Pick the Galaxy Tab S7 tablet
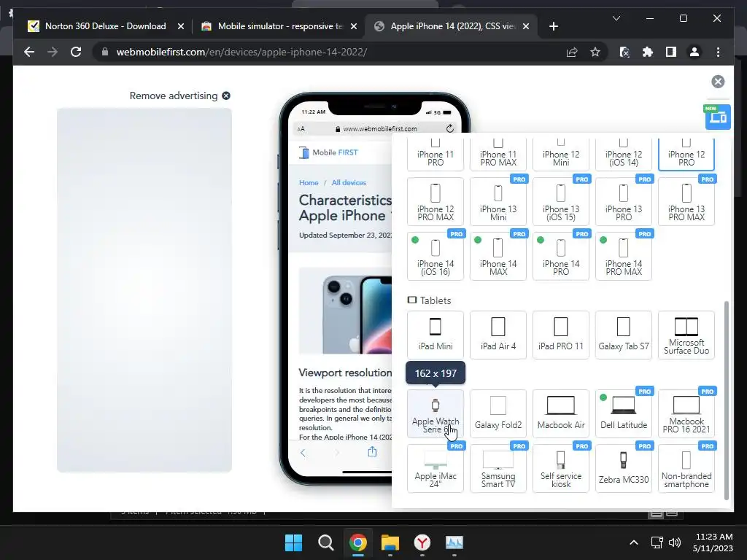This screenshot has height=560, width=747. click(x=624, y=335)
